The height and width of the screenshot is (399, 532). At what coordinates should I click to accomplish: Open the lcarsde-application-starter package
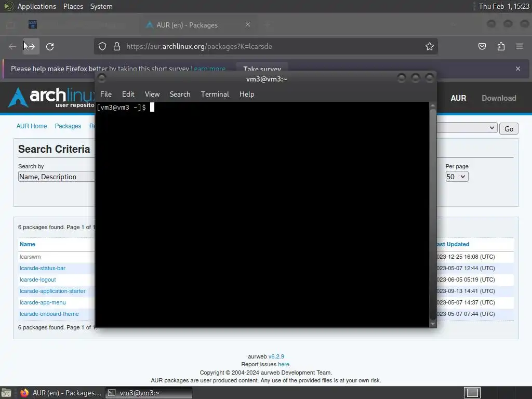[x=52, y=291]
